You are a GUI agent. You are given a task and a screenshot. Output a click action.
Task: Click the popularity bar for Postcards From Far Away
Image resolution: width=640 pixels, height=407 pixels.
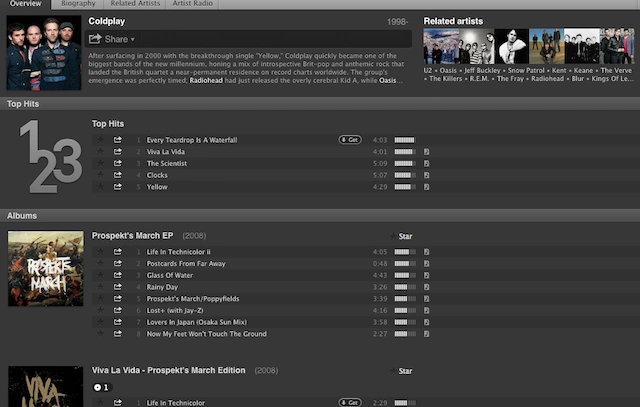click(404, 264)
